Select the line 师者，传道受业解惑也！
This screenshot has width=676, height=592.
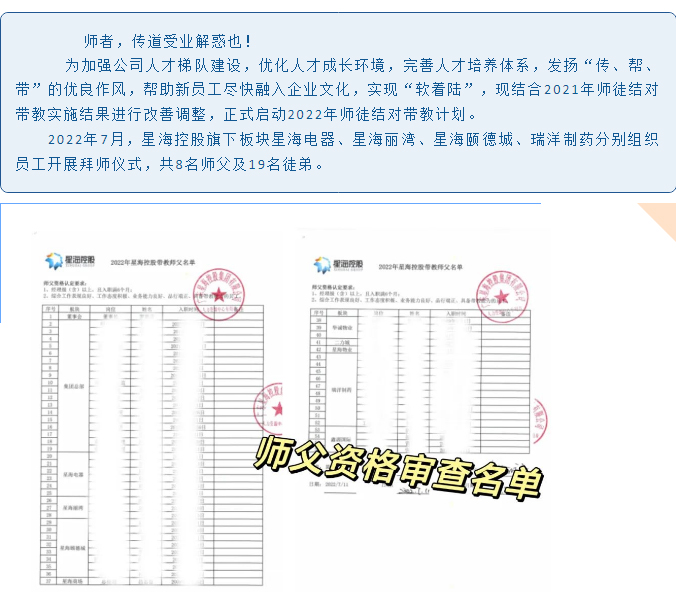point(167,41)
